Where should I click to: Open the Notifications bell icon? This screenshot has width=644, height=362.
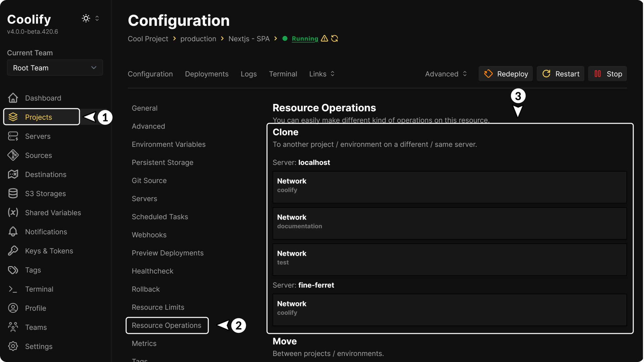[13, 232]
